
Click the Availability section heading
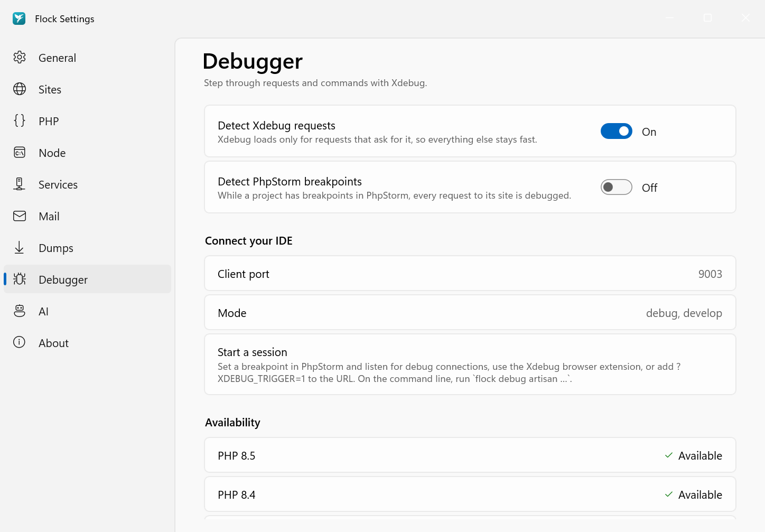coord(232,423)
